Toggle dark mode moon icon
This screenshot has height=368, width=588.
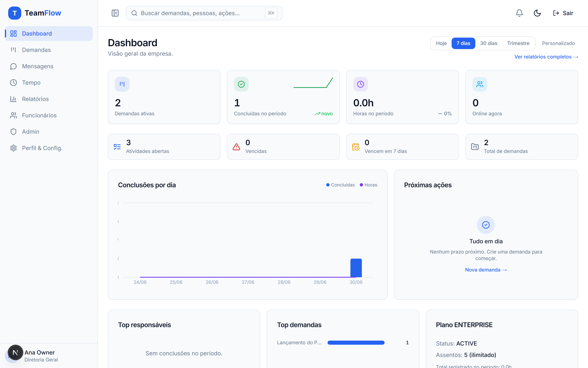coord(537,13)
